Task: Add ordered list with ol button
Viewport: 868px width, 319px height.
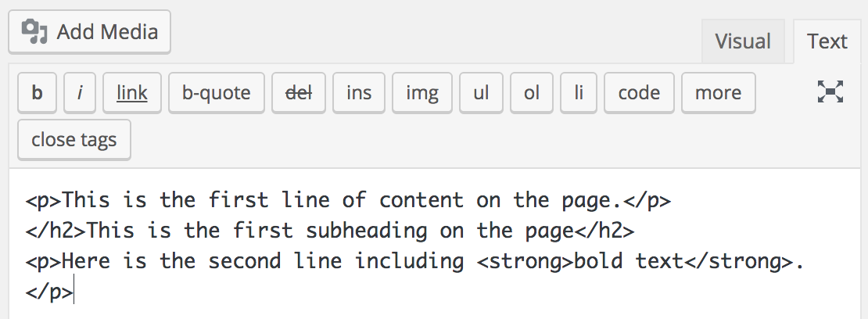Action: pyautogui.click(x=532, y=93)
